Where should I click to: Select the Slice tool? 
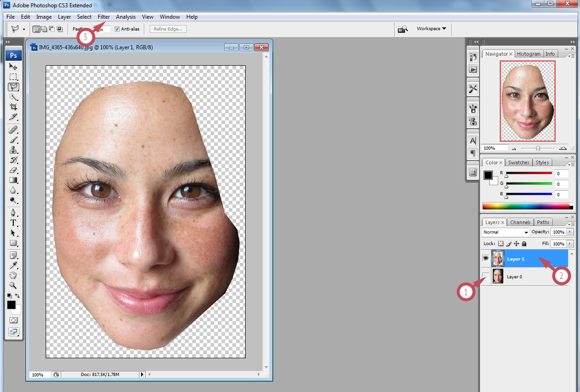(13, 117)
